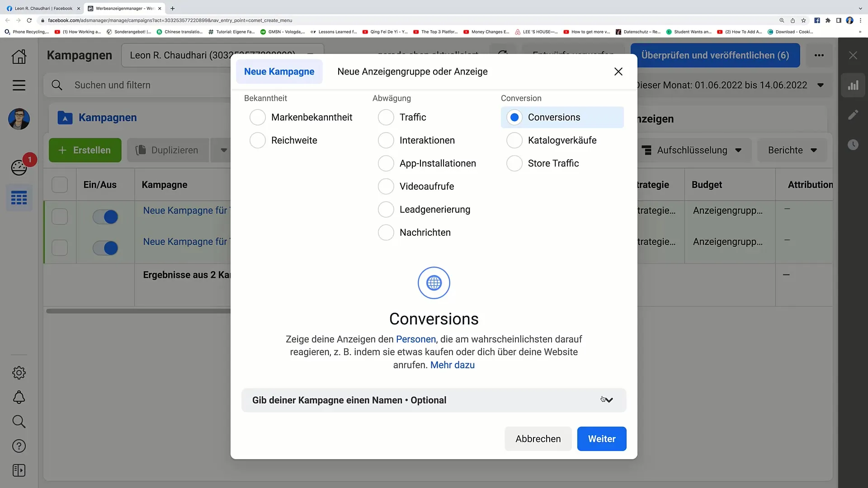Open the clock history icon in right panel
The height and width of the screenshot is (488, 868).
point(853,145)
